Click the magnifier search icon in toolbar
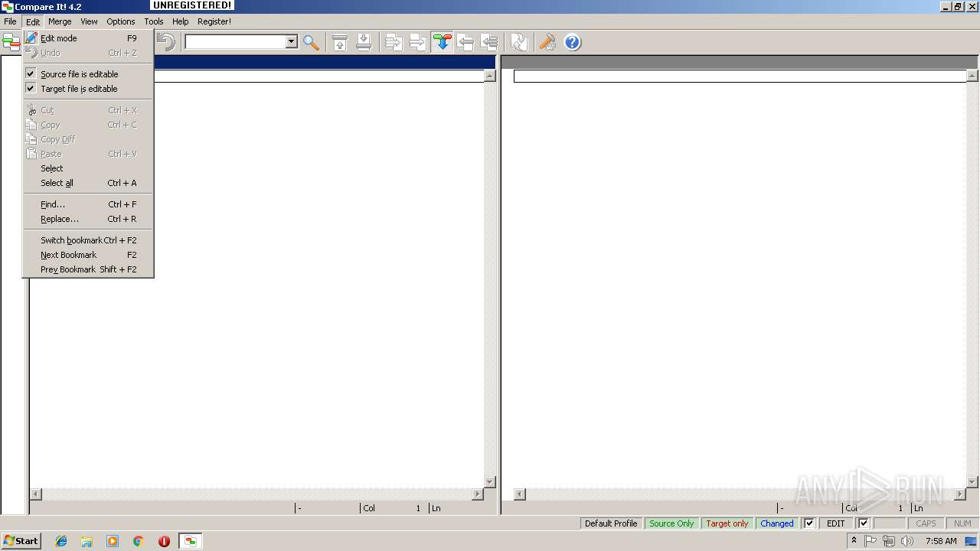Screen dimensions: 980x551 (x=311, y=42)
